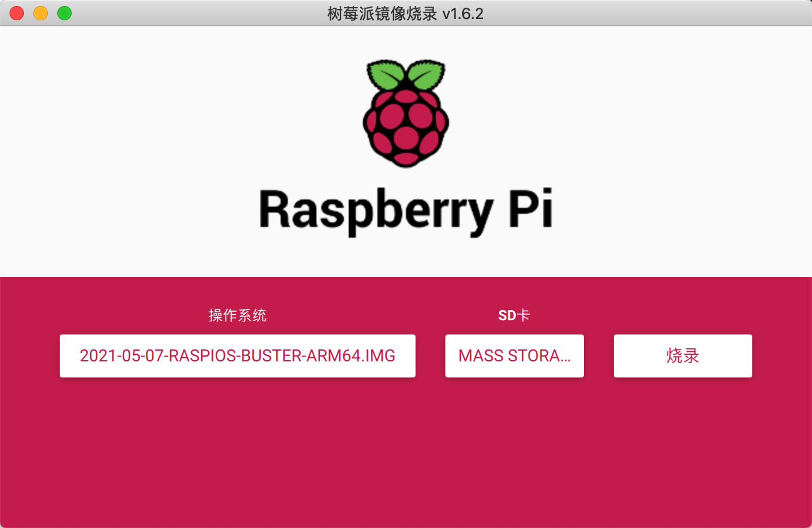812x528 pixels.
Task: Click the 操作系统 label text
Action: coord(238,315)
